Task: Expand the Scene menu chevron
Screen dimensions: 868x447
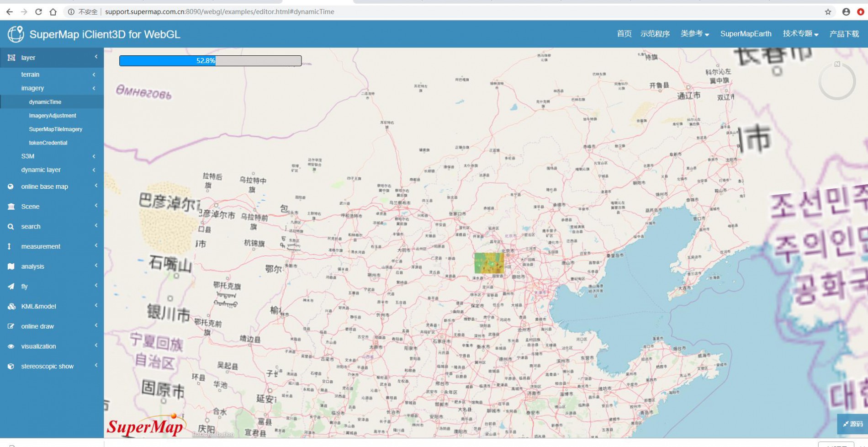Action: [96, 206]
